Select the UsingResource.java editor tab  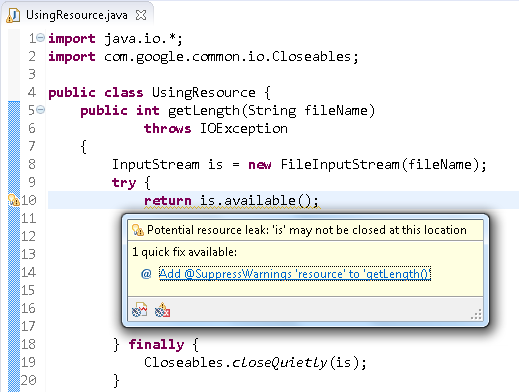[x=76, y=15]
